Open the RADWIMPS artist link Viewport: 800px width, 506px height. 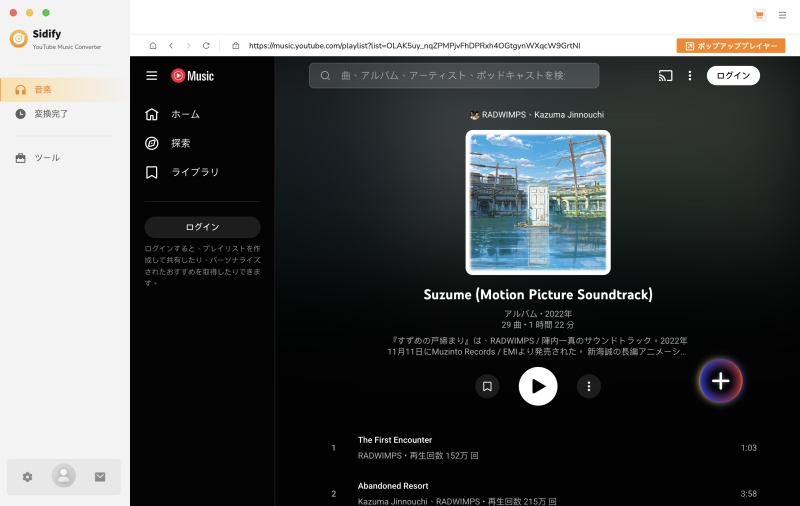pos(504,115)
